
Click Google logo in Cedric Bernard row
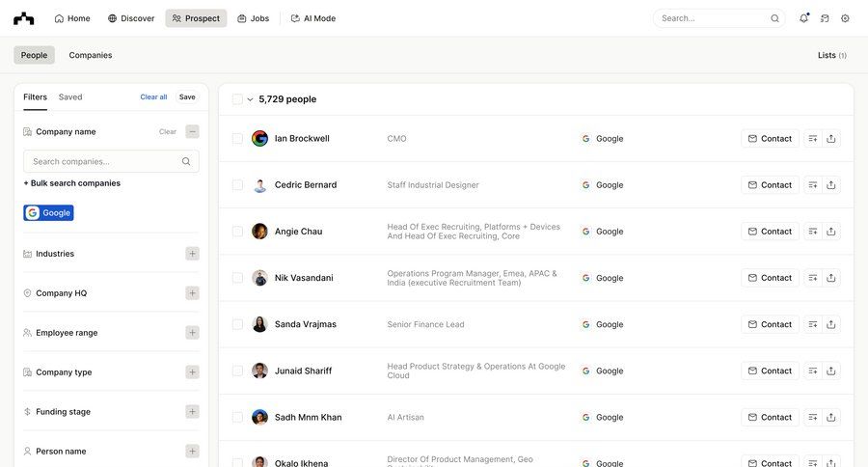[x=585, y=185]
